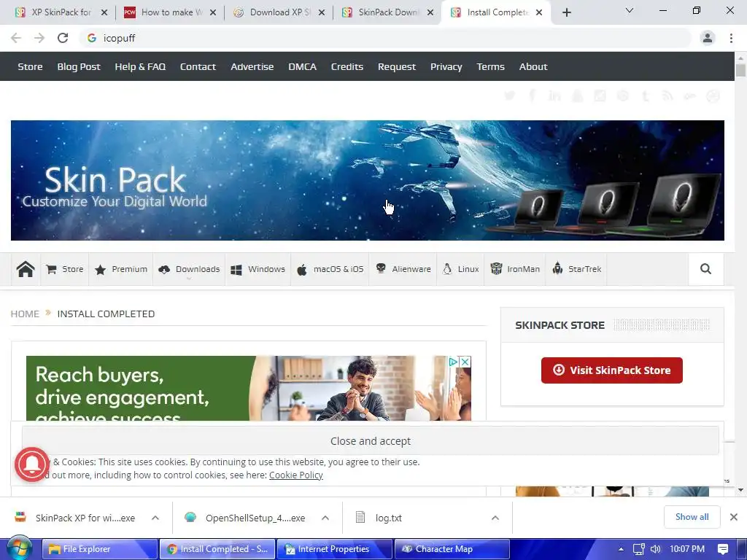This screenshot has height=560, width=747.
Task: Click Close and accept cookie button
Action: click(x=370, y=441)
